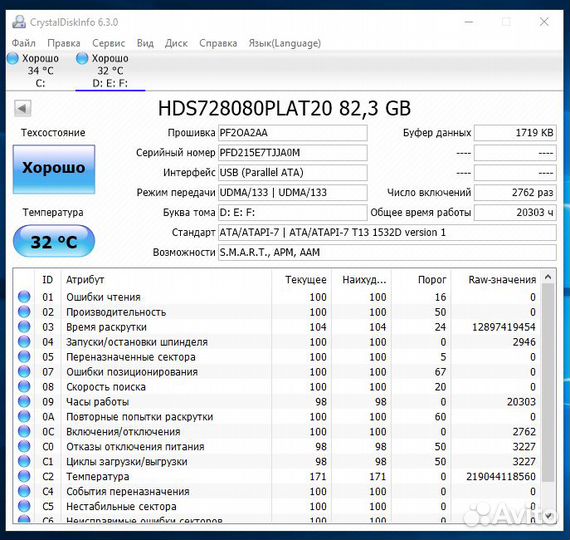This screenshot has width=570, height=540.
Task: Select the Переназначенные сектора attribute row
Action: [x=277, y=357]
